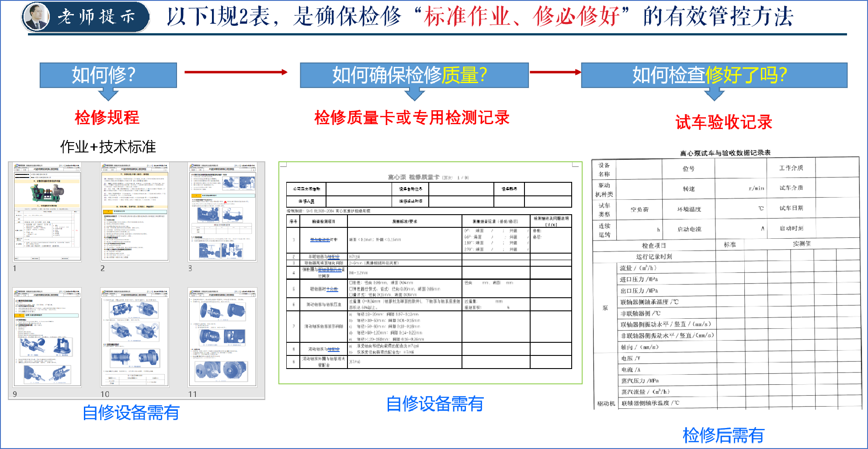
Task: Click the 作业+技术标准 text
Action: pyautogui.click(x=108, y=147)
